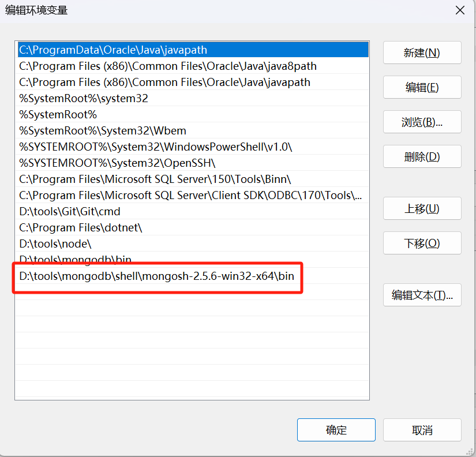
Task: Select the java8path path entry
Action: click(x=193, y=66)
